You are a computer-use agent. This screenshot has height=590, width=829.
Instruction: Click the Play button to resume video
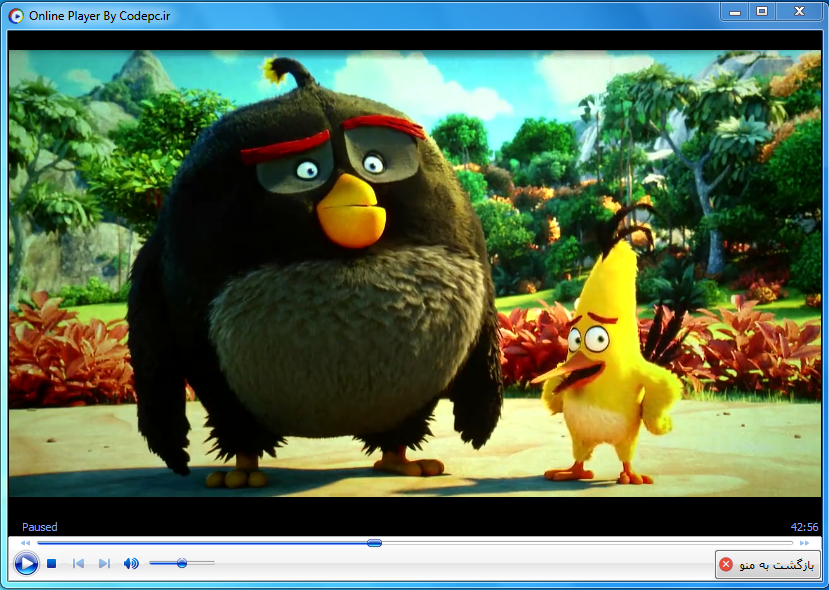(x=26, y=563)
